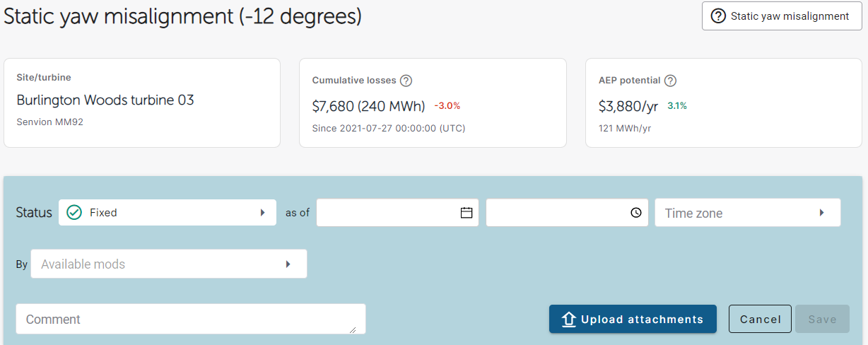
Task: Open AEP potential help question mark
Action: pos(671,81)
